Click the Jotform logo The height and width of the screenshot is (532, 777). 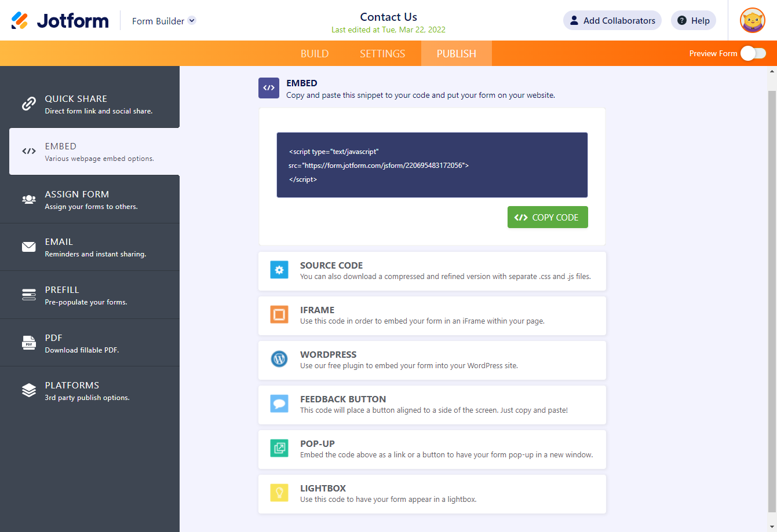[60, 21]
